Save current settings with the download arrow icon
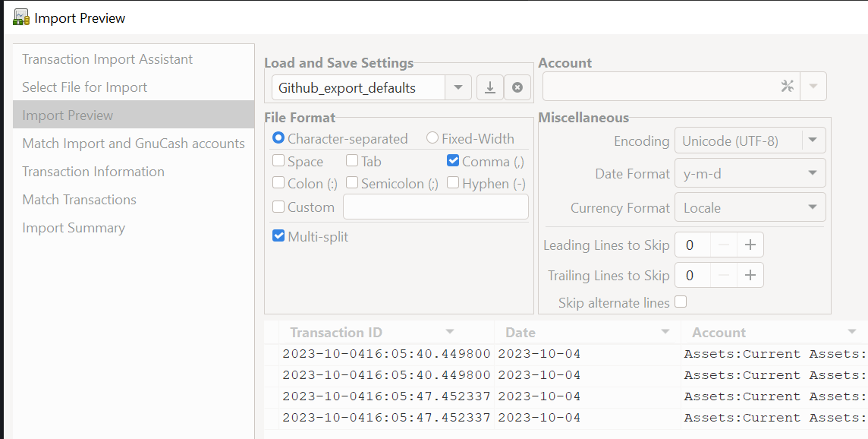 pyautogui.click(x=489, y=87)
